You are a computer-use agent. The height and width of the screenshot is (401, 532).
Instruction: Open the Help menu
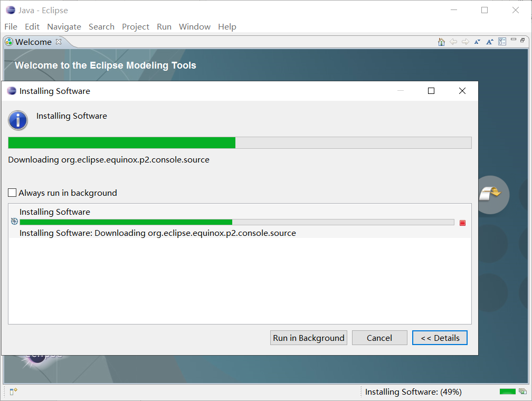[x=227, y=26]
